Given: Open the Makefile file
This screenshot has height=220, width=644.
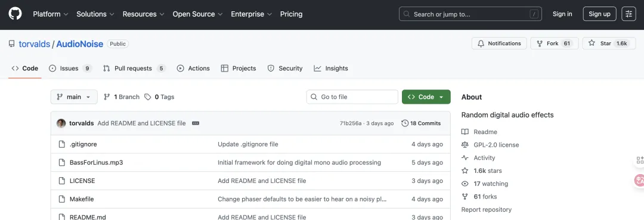Looking at the screenshot, I should click(82, 199).
